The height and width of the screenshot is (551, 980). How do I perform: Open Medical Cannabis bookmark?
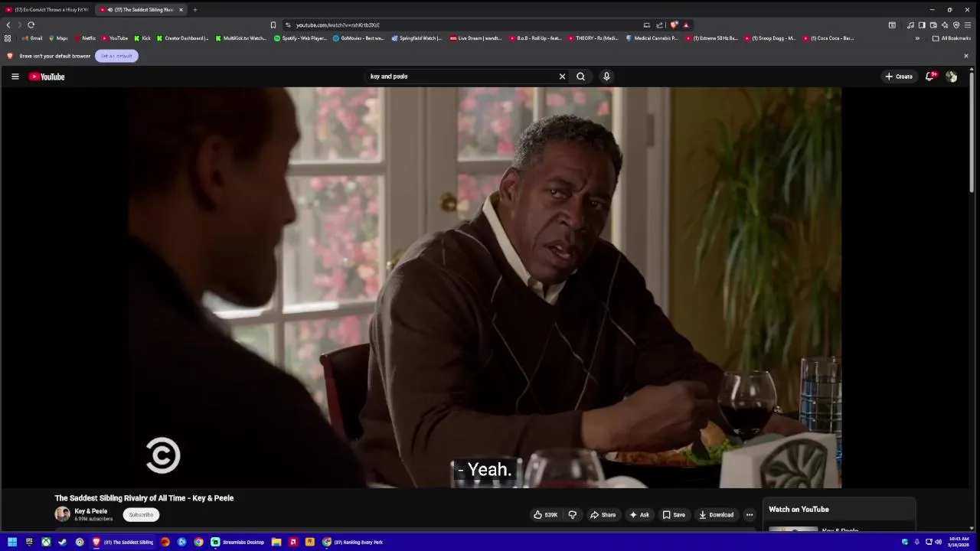coord(652,38)
